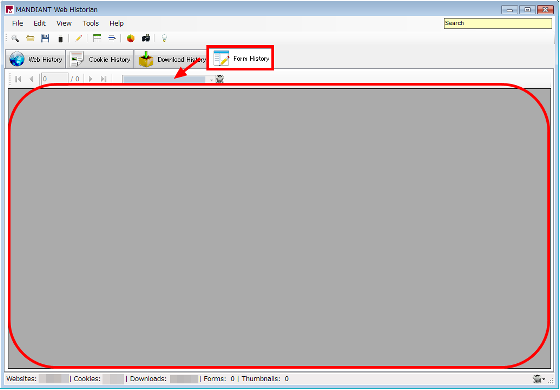
Task: Expand the status bar icon dropdown arrow
Action: click(544, 379)
